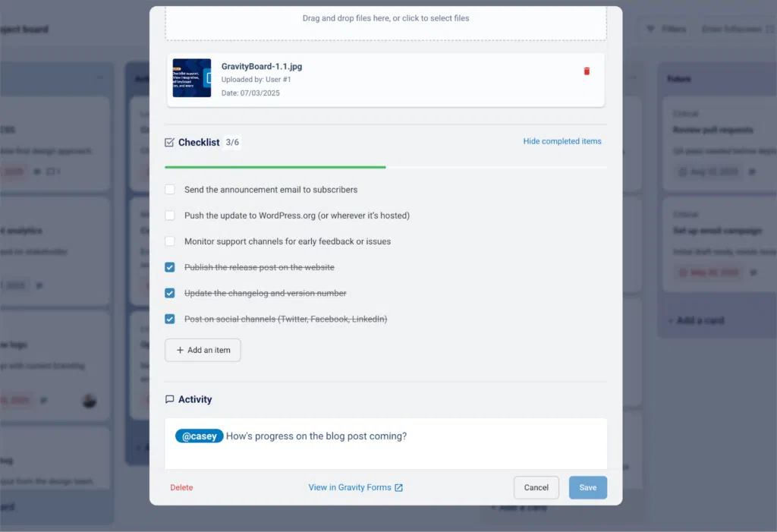Hide completed checklist items
777x532 pixels.
click(562, 141)
